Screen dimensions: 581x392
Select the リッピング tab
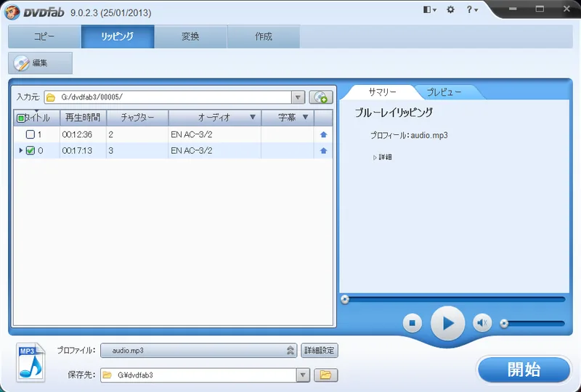(x=118, y=36)
